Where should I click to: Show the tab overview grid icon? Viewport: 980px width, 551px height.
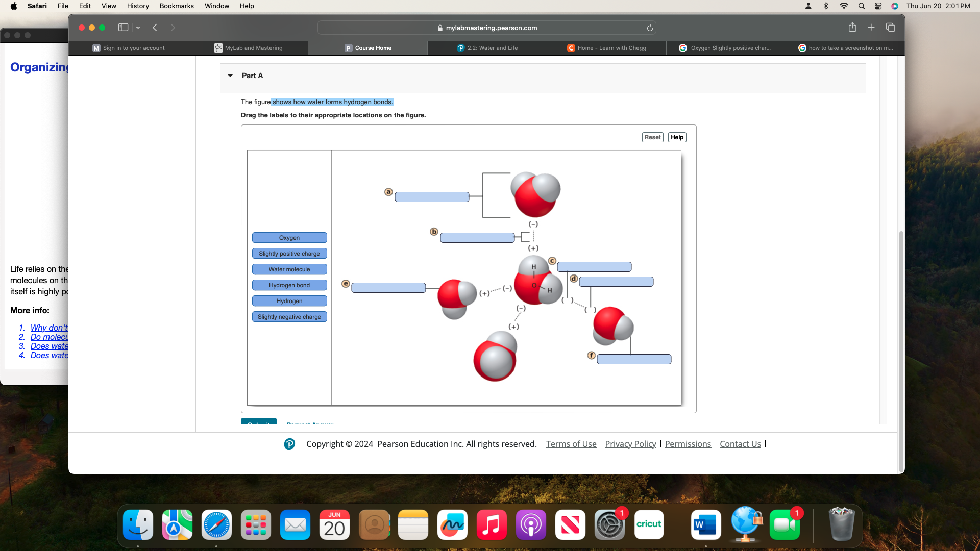point(891,27)
